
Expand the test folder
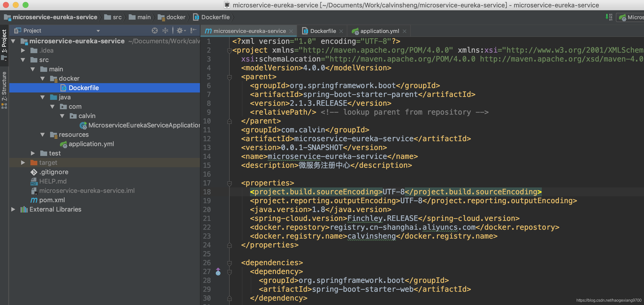33,153
